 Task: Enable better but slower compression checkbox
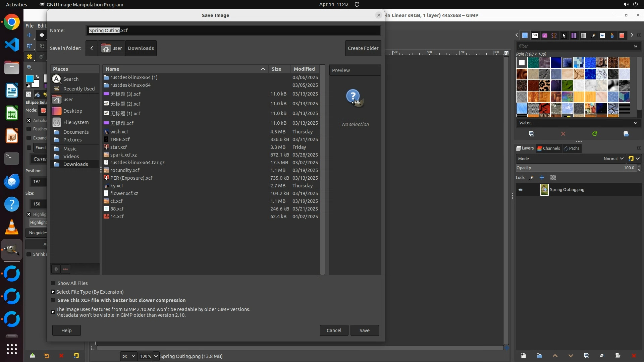53,300
